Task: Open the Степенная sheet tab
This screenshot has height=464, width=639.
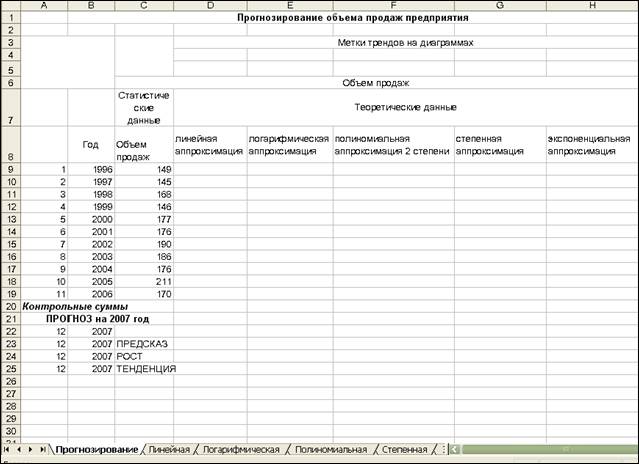Action: coord(404,449)
